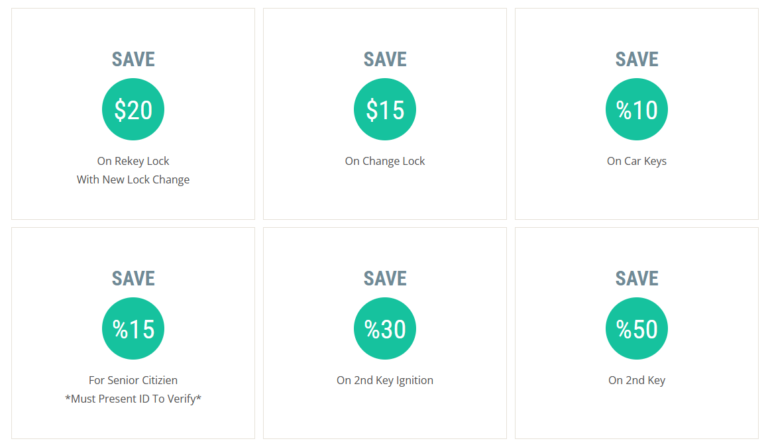Screen dimensions: 768x447
Task: Select the 'On Rekey Lock' text
Action: coord(133,161)
